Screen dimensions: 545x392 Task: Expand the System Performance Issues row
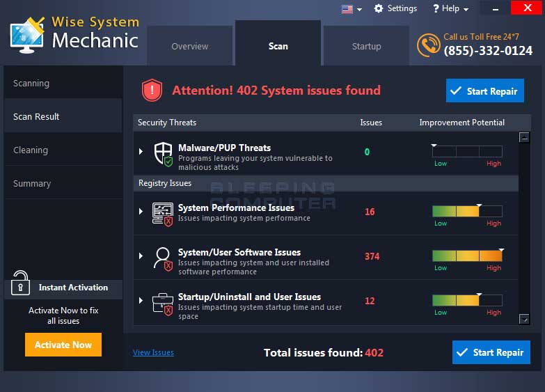point(141,211)
